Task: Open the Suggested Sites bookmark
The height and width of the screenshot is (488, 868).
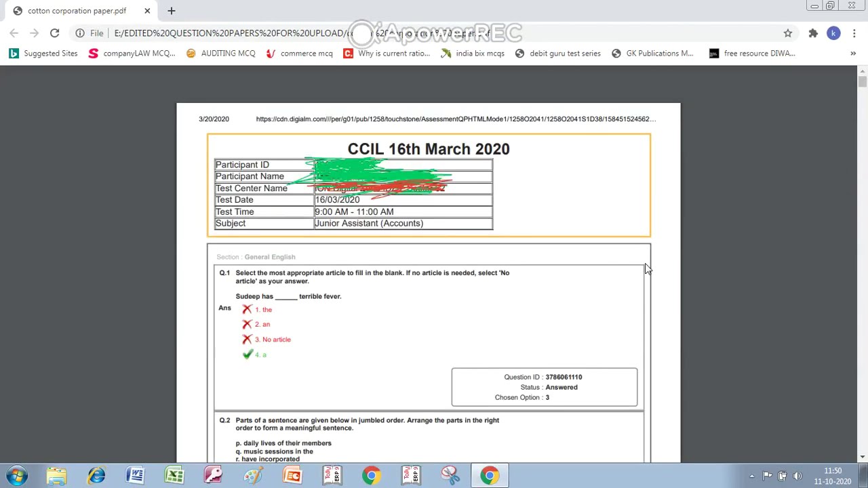Action: tap(43, 53)
